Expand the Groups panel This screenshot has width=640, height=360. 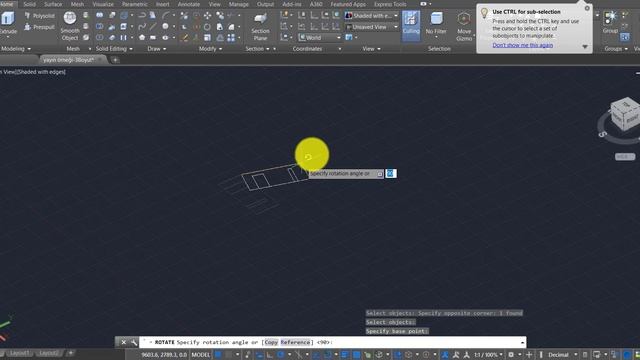point(616,49)
